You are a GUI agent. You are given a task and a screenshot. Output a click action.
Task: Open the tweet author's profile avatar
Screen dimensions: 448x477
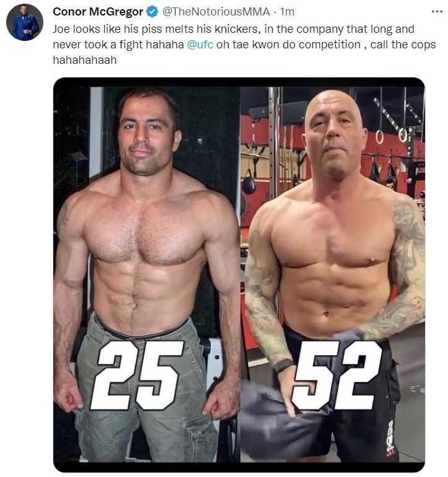pyautogui.click(x=25, y=22)
